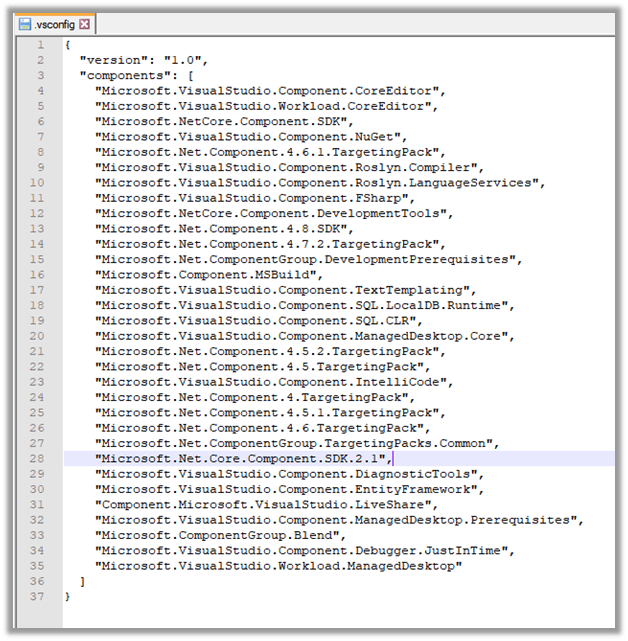Viewport: 628px width, 641px height.
Task: Click Microsoft.NetCore.Component.SDK entry
Action: click(224, 121)
